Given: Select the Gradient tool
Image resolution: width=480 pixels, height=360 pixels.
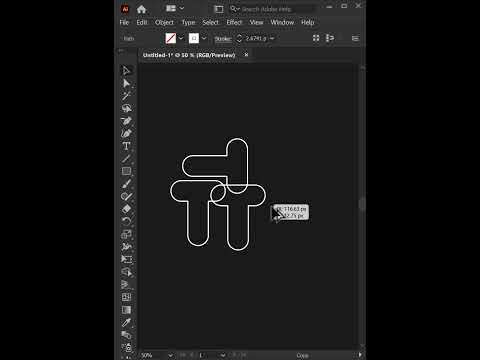Looking at the screenshot, I should 126,310.
